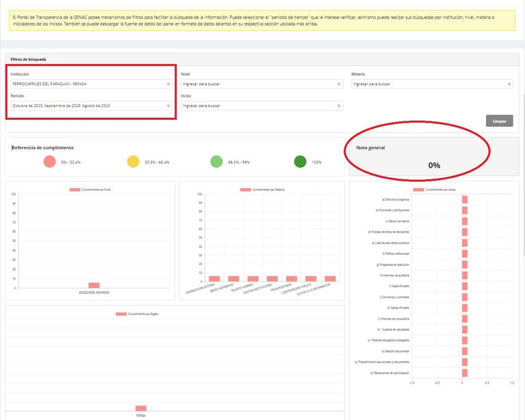Click the search icon in the Inciso field
The height and width of the screenshot is (420, 525).
(x=339, y=106)
